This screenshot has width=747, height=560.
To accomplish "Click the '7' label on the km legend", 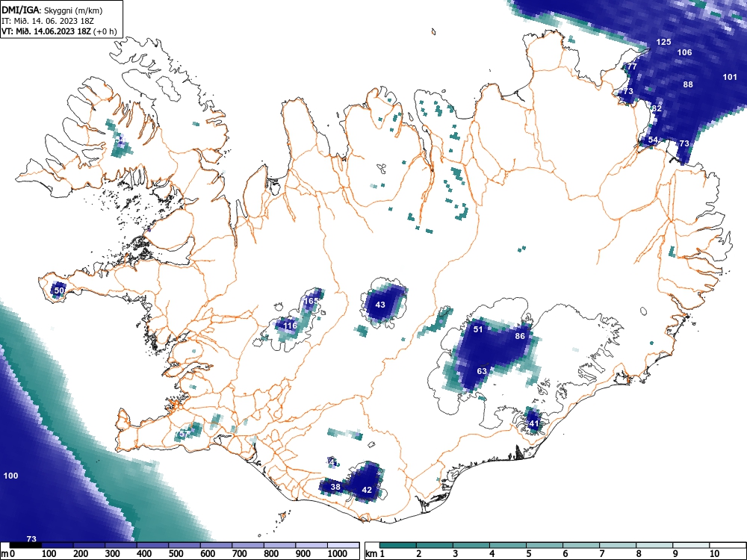I will tap(601, 554).
